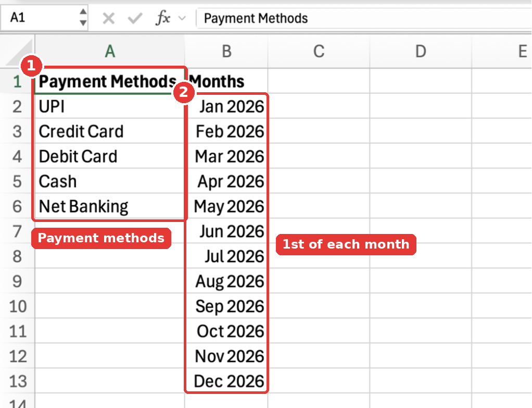The width and height of the screenshot is (532, 408).
Task: Select column D header
Action: (421, 52)
